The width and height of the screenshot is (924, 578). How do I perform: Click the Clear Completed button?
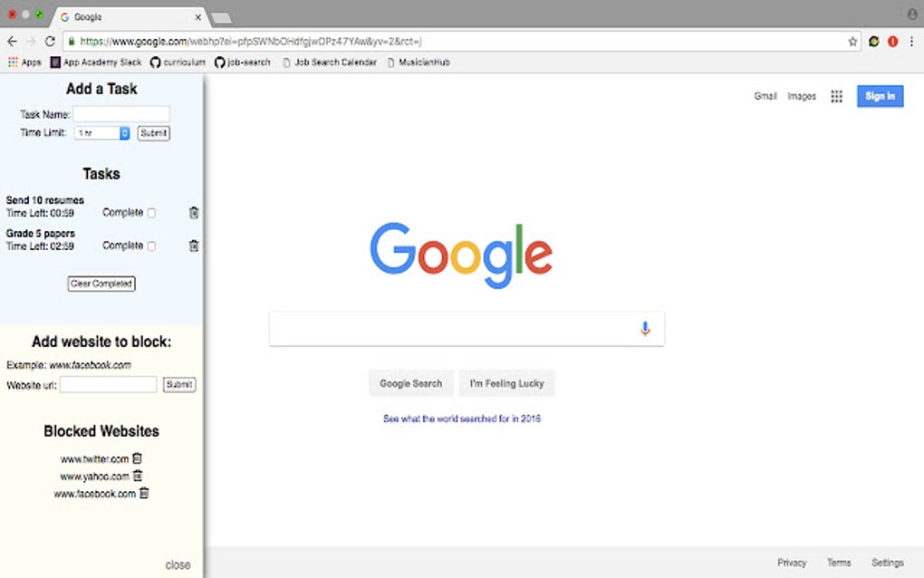[x=101, y=283]
